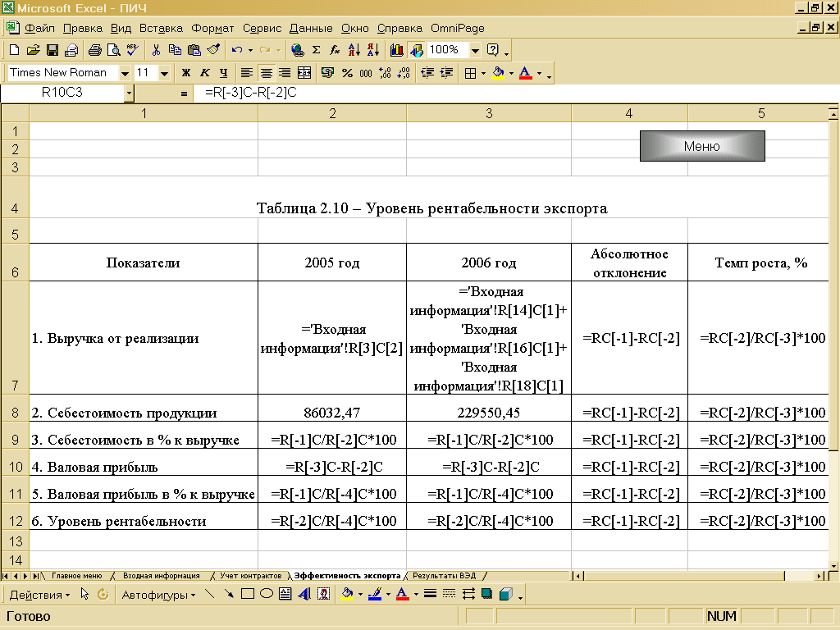The height and width of the screenshot is (630, 840).
Task: Click the Save icon in the toolbar
Action: coord(52,50)
